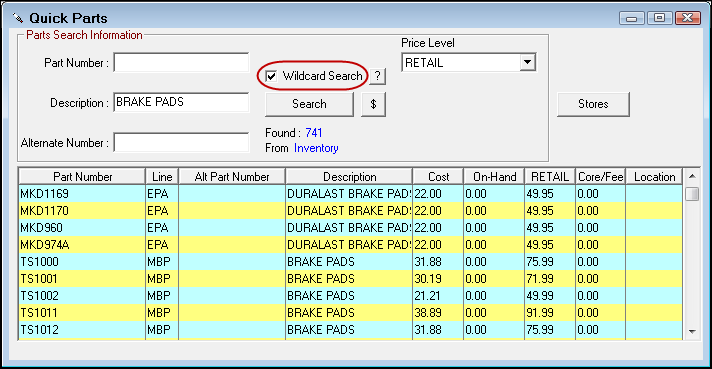Select part row TS1012
The image size is (712, 369).
tap(350, 330)
